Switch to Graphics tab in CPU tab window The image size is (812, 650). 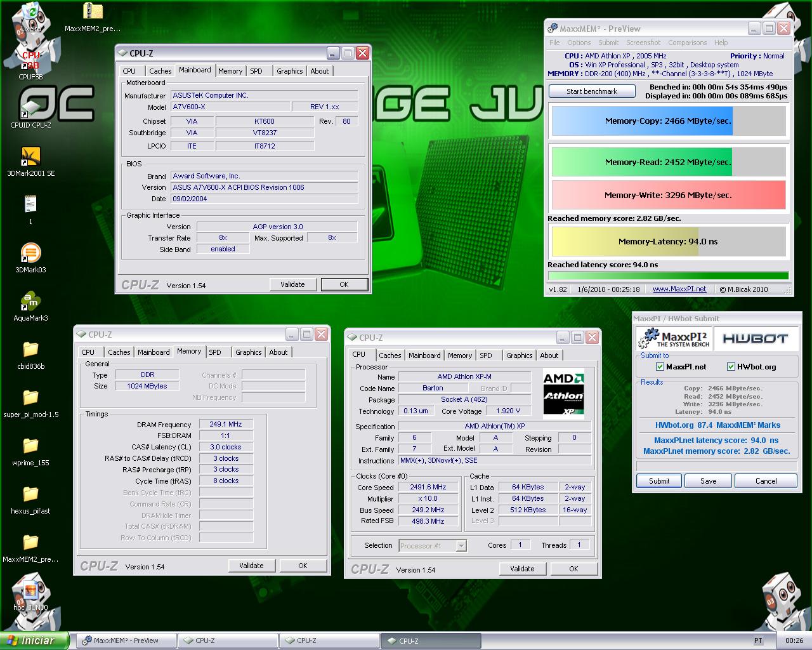coord(519,355)
